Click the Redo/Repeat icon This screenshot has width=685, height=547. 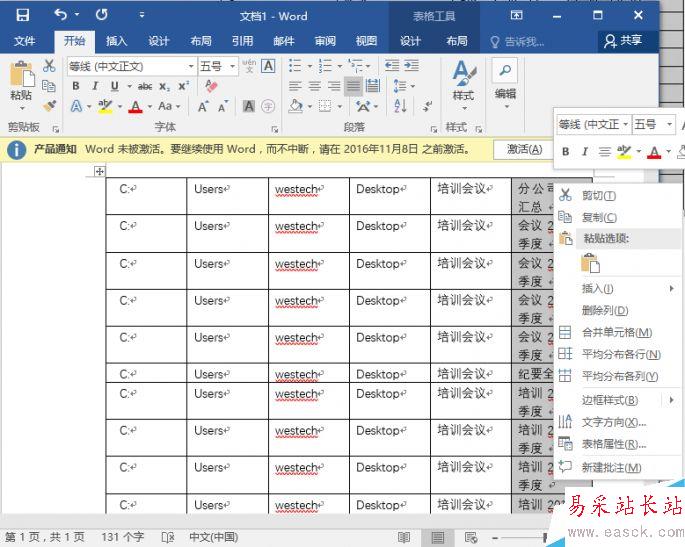pyautogui.click(x=101, y=15)
